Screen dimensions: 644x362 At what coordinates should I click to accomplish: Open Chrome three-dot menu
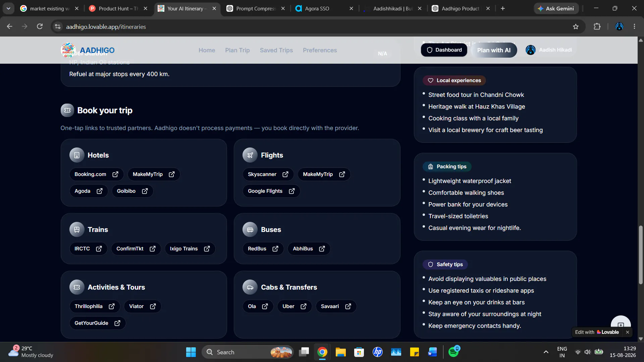coord(634,26)
